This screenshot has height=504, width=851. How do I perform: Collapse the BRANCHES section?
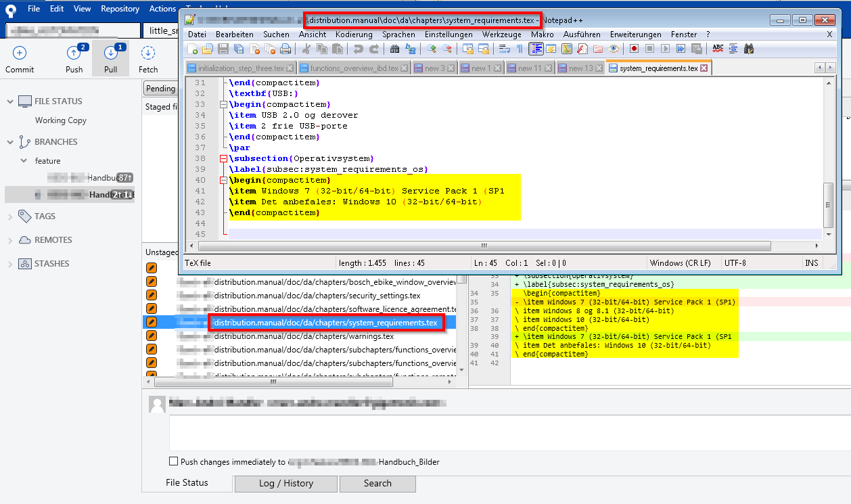9,142
